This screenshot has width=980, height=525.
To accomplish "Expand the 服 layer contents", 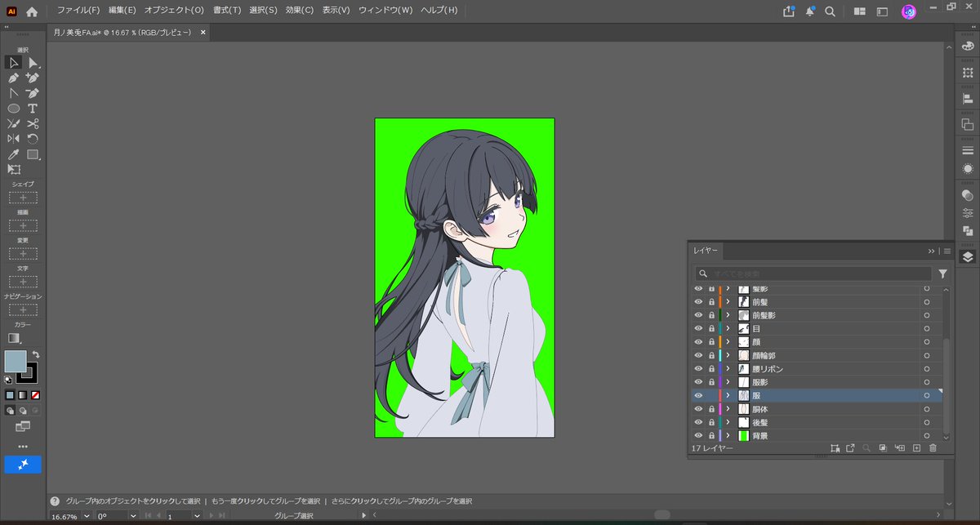I will click(x=728, y=395).
